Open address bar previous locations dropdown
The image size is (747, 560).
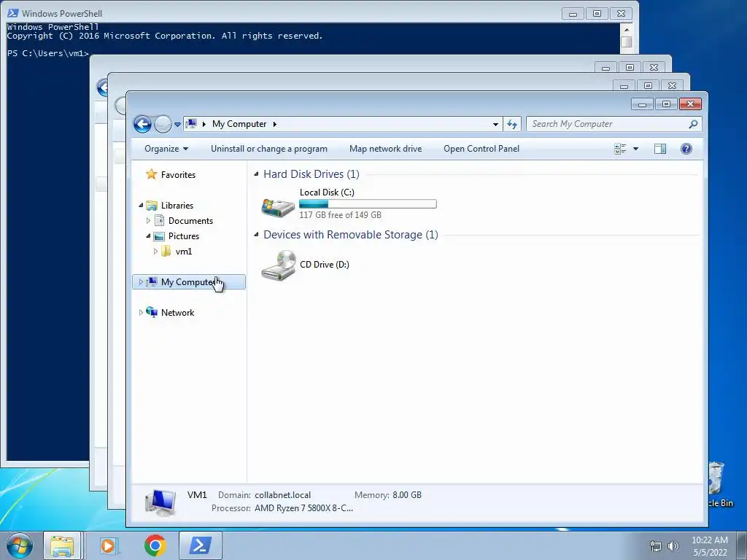point(495,124)
